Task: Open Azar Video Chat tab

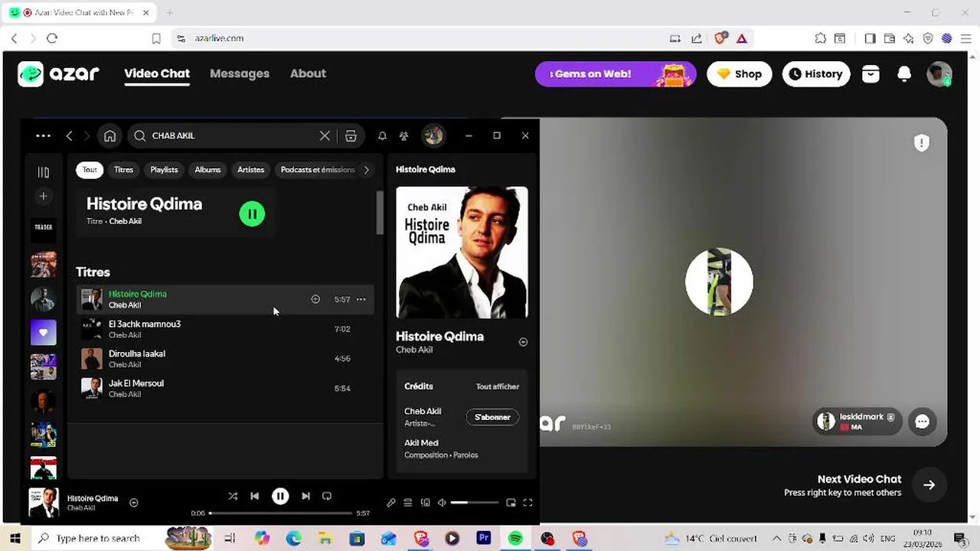Action: [157, 73]
